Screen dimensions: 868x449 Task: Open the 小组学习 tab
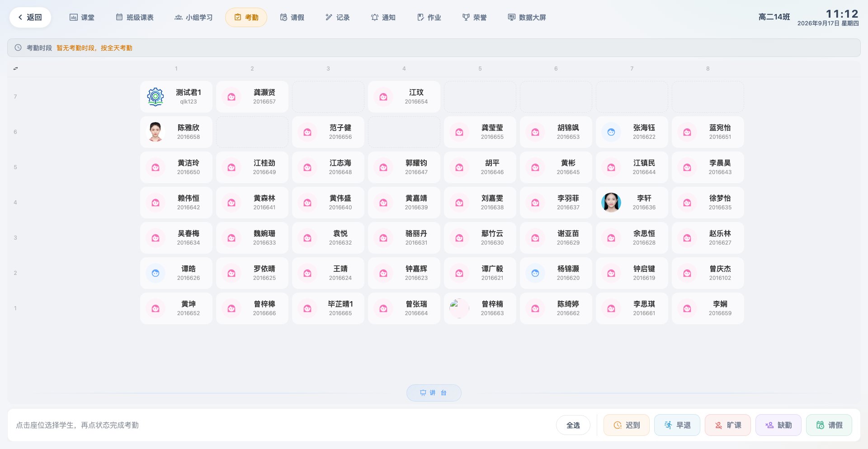[193, 18]
